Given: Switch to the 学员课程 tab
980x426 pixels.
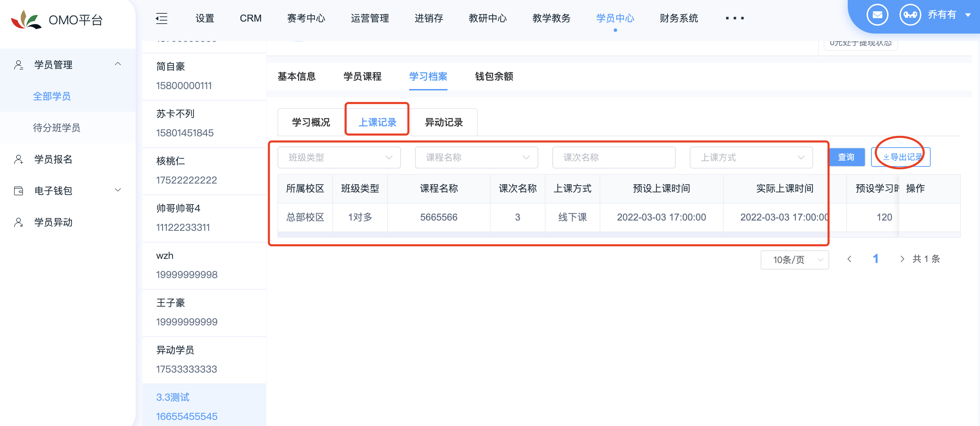Looking at the screenshot, I should [362, 76].
